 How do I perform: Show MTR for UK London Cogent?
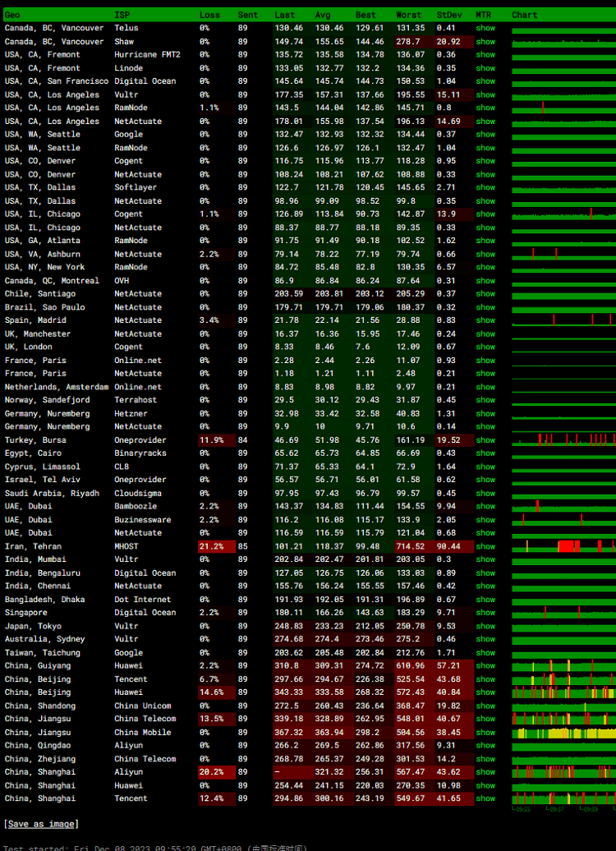485,347
